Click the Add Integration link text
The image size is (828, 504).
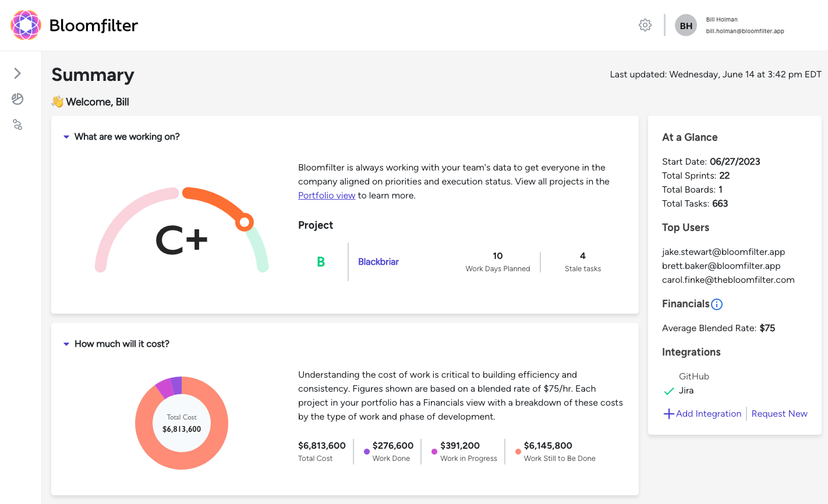click(709, 414)
